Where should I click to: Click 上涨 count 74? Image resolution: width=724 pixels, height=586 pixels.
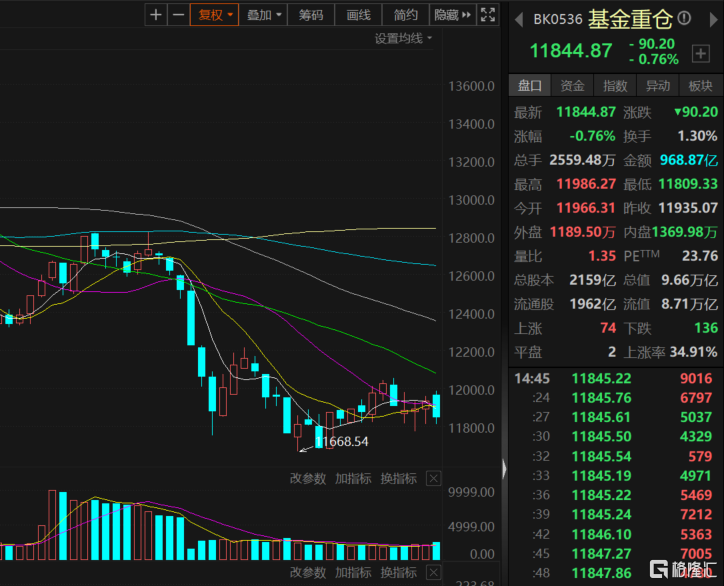click(x=608, y=328)
